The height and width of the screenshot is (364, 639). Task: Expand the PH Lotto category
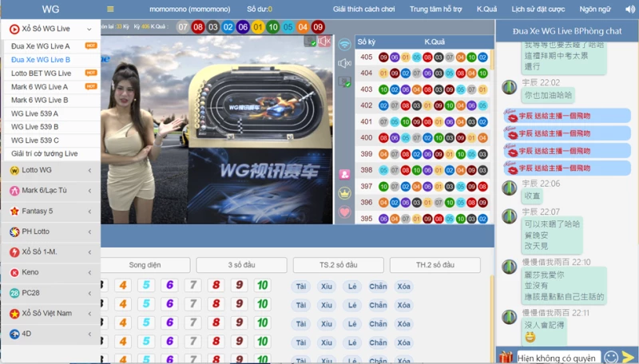[x=89, y=231]
